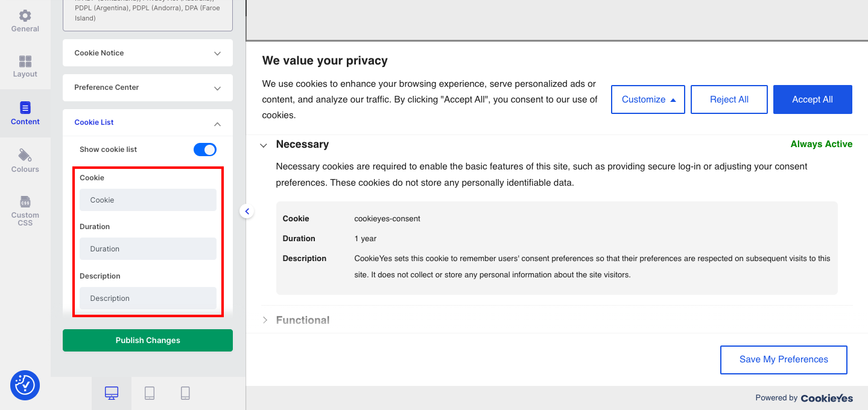Expand the Preference Center section

point(148,87)
